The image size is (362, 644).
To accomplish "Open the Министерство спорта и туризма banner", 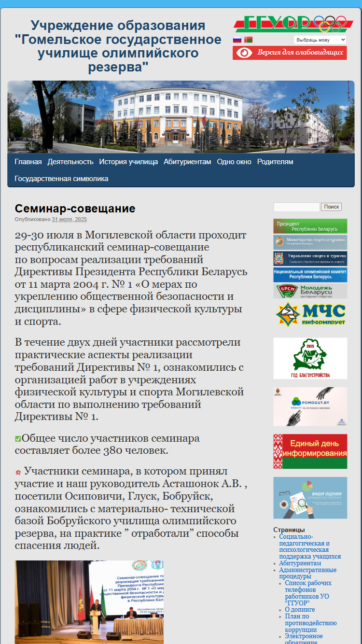I will 310,242.
